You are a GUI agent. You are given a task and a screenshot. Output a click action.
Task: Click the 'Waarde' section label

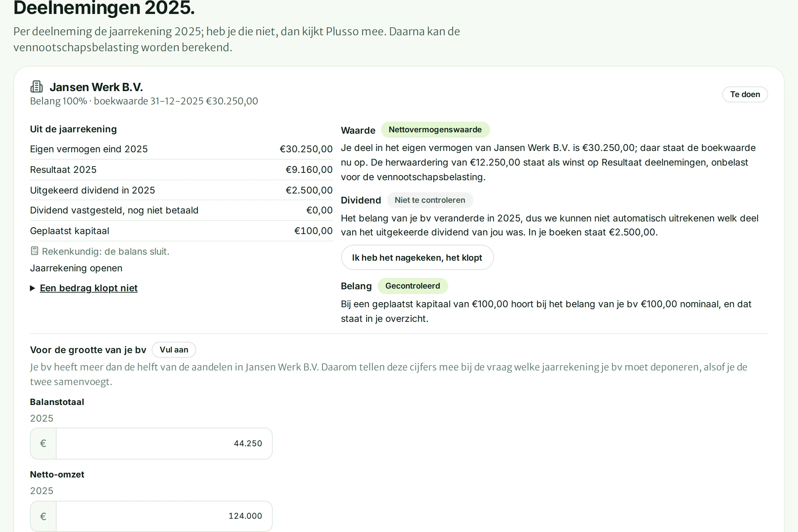(x=358, y=130)
